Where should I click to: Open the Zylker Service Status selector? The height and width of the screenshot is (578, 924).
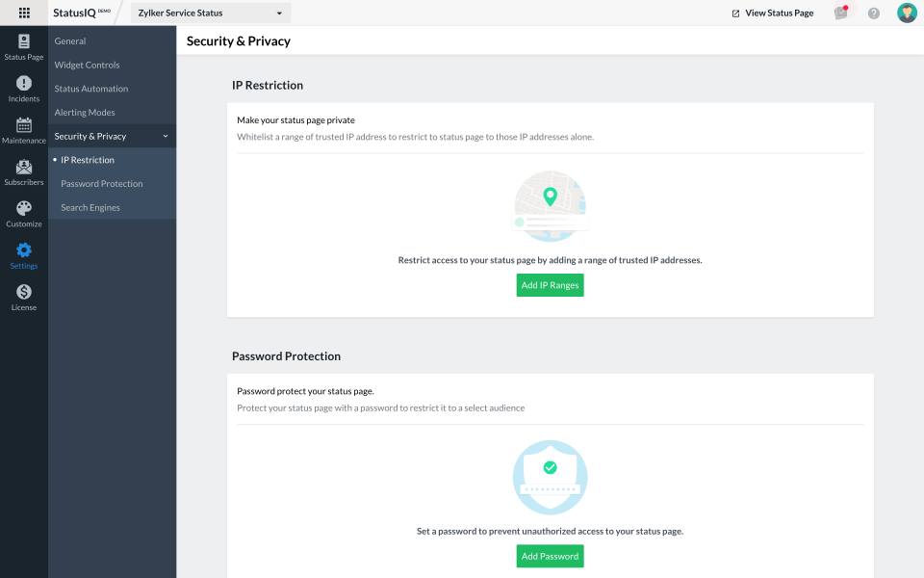210,13
